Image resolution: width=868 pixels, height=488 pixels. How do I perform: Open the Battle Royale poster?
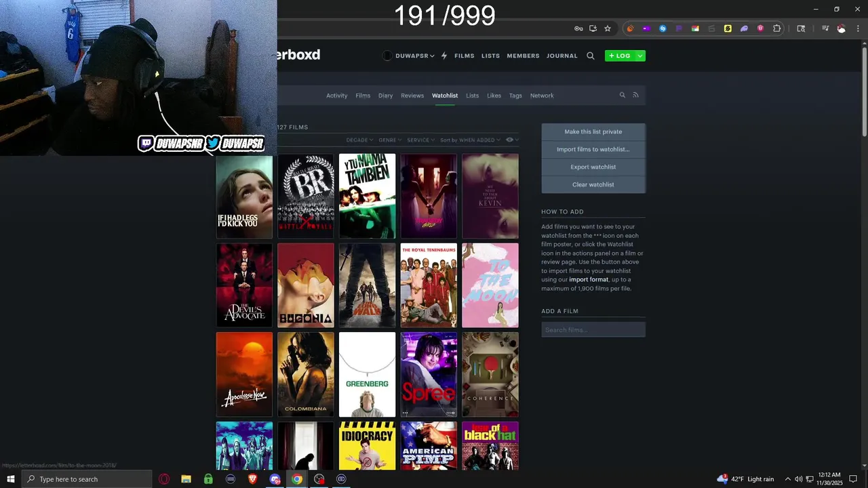[x=306, y=197]
